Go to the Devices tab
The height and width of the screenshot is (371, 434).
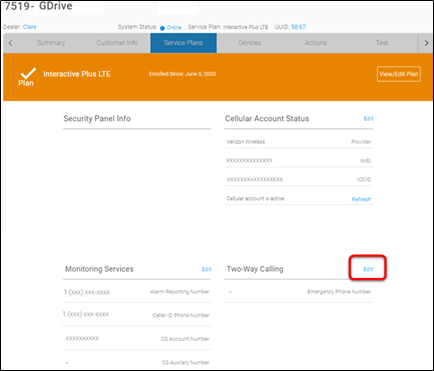(249, 43)
